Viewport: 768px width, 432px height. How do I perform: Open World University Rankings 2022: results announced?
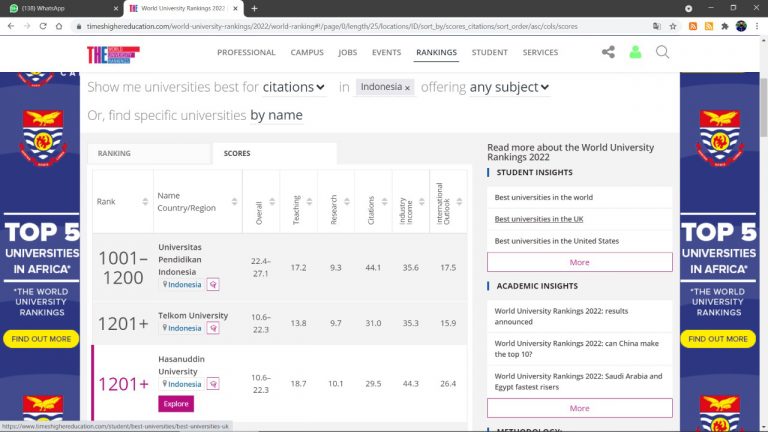(561, 316)
